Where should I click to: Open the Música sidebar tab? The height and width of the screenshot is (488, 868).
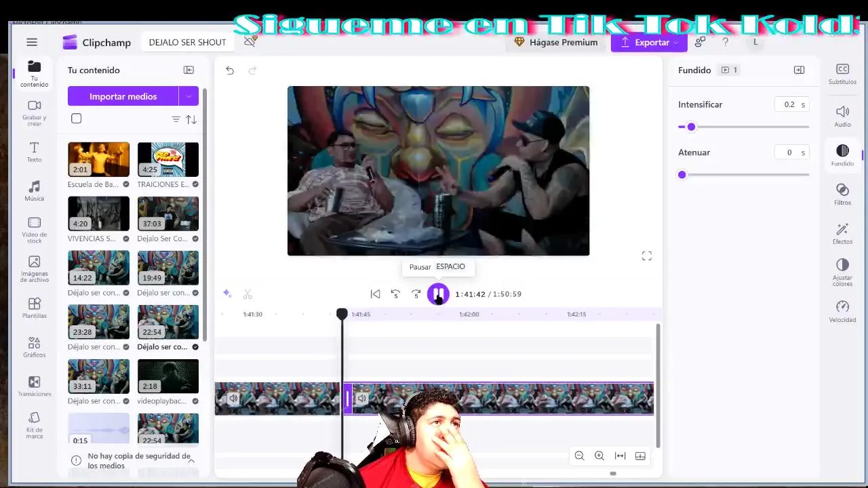(x=34, y=190)
